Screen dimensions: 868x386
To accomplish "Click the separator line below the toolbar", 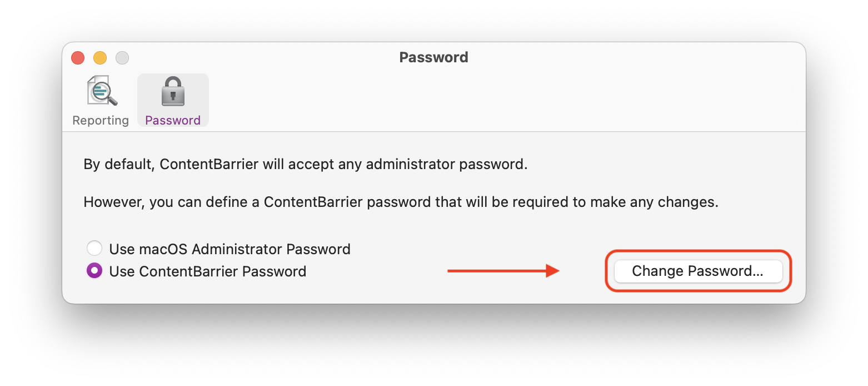I will [434, 132].
